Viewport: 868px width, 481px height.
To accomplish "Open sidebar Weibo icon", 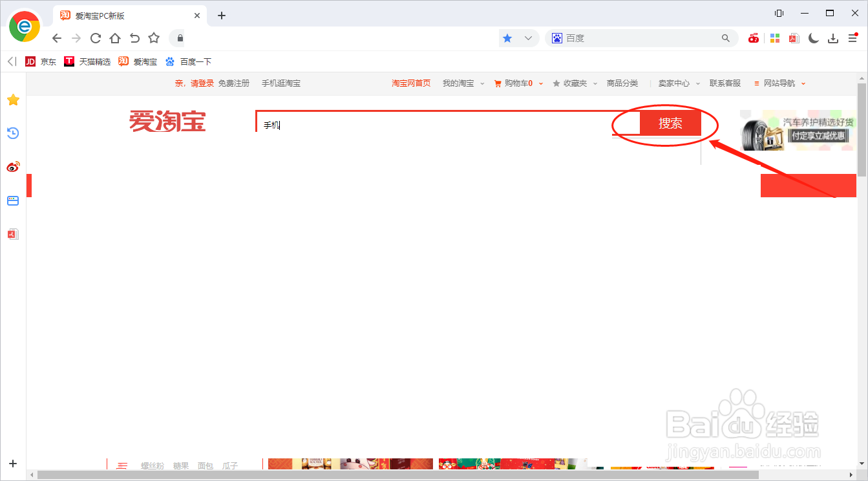I will tap(13, 167).
